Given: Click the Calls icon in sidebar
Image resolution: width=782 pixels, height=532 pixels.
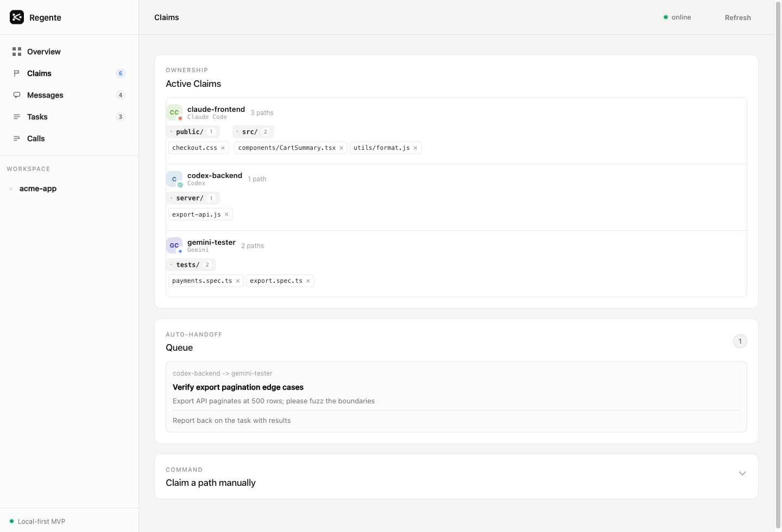Looking at the screenshot, I should click(17, 138).
